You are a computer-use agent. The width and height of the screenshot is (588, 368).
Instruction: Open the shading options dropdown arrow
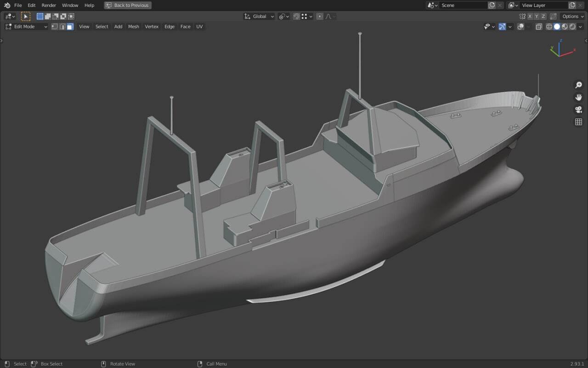581,27
